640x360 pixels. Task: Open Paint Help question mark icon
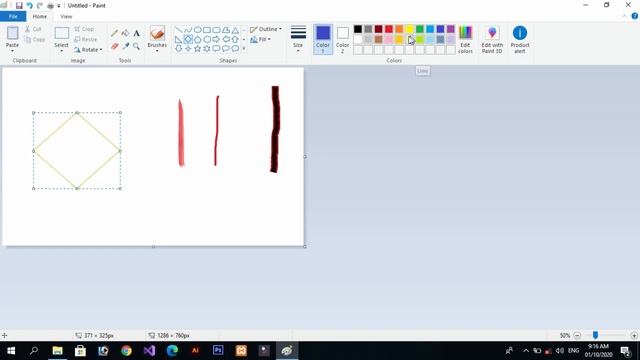coord(635,16)
